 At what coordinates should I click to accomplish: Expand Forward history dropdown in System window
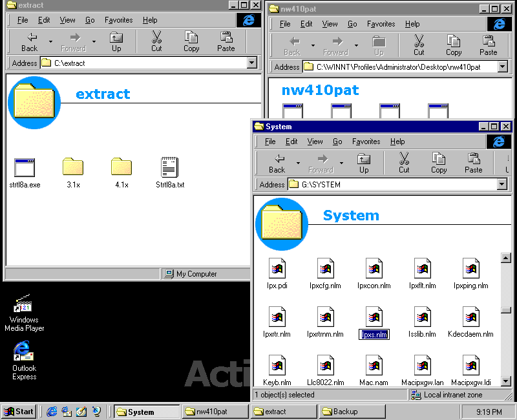(342, 163)
